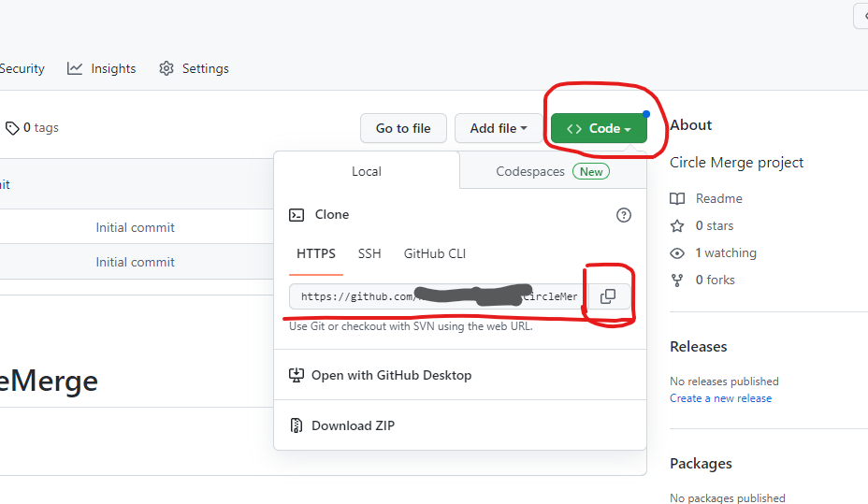Select the HTTPS clone option

316,254
